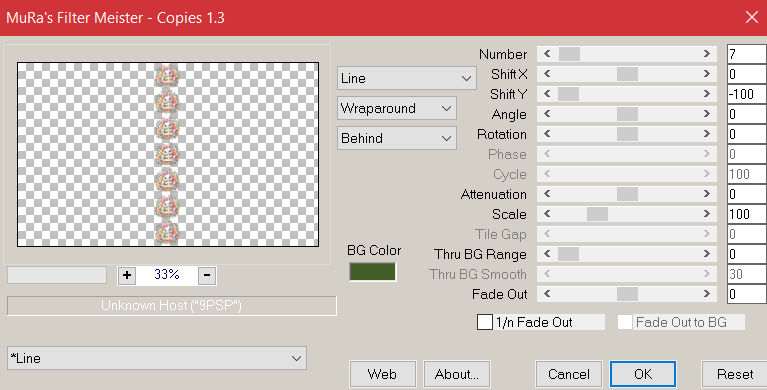Click the Fade Out slider thumb

627,294
